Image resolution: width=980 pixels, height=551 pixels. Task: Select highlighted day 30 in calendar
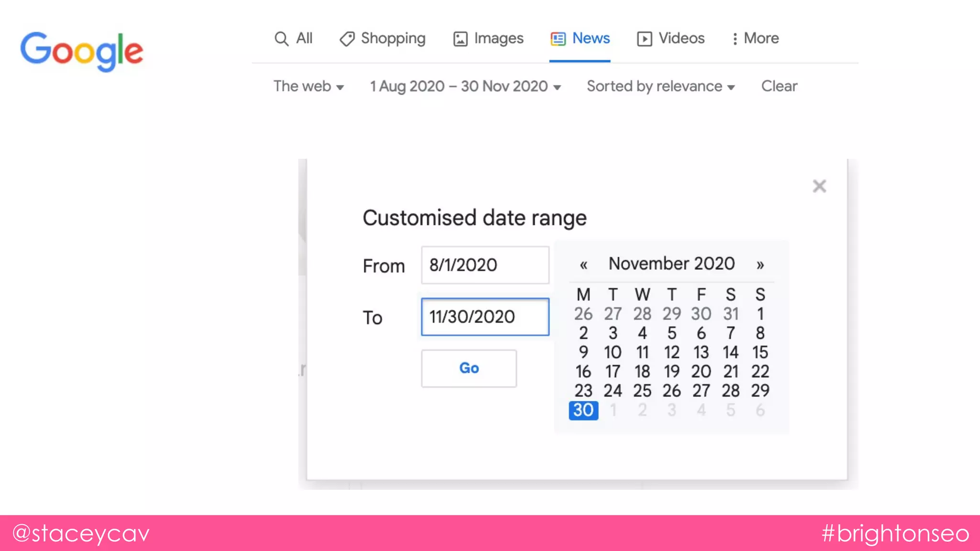pyautogui.click(x=583, y=410)
